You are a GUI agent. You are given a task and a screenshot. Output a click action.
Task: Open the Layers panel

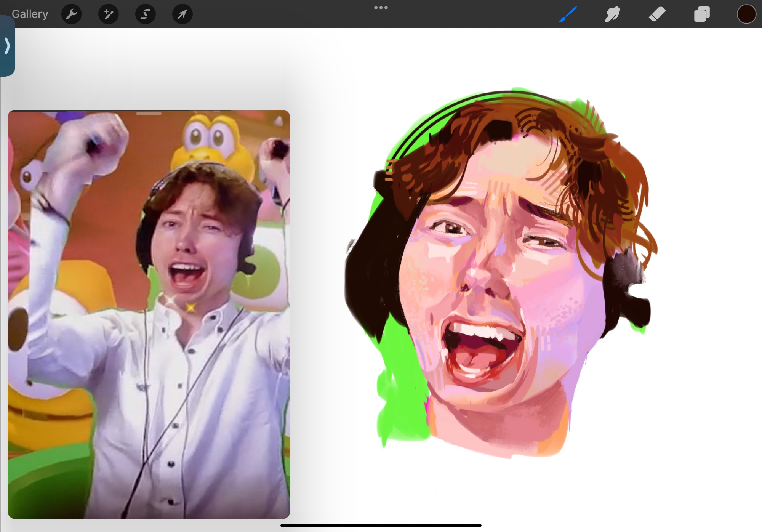click(701, 14)
